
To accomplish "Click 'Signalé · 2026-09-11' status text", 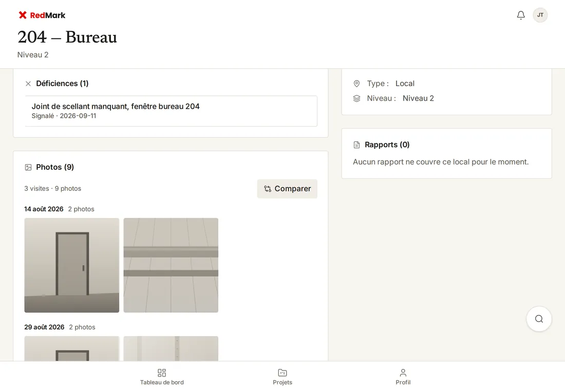I will [x=64, y=116].
